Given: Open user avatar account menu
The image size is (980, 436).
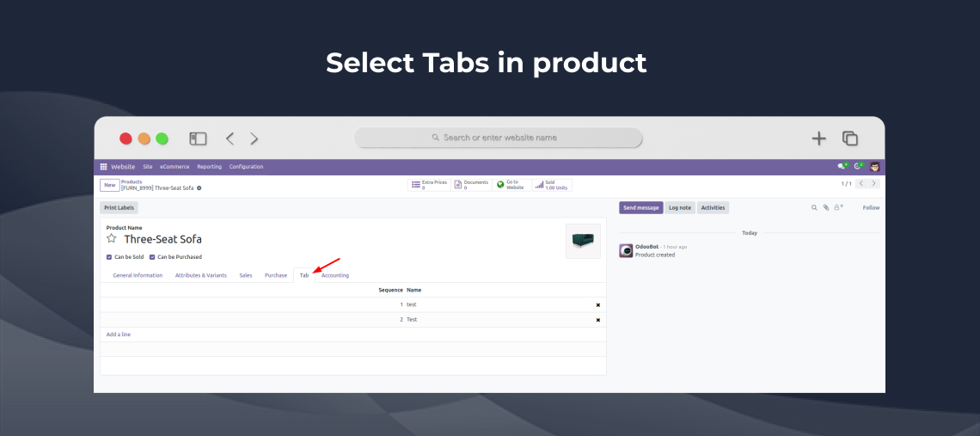Looking at the screenshot, I should [874, 167].
